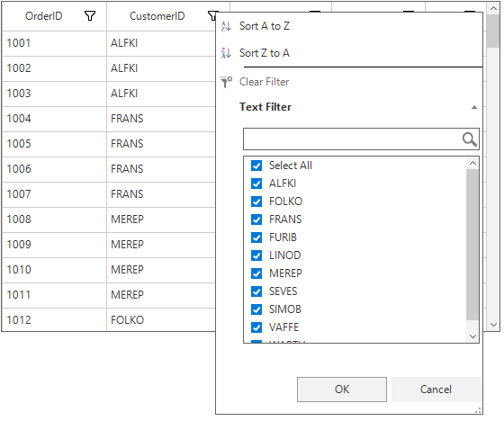
Task: Click the filter list scrollbar thumb
Action: click(472, 245)
